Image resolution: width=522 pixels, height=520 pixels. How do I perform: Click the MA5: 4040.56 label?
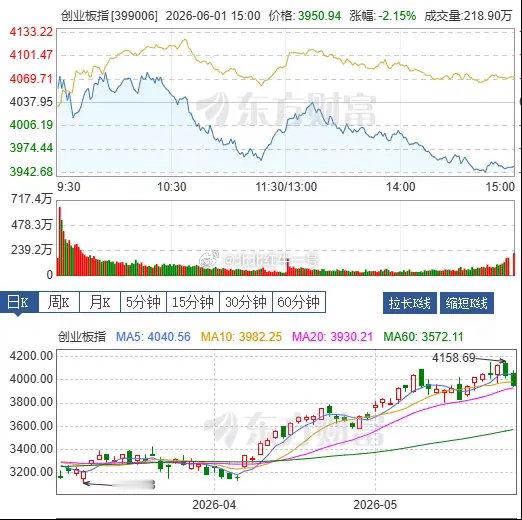coord(153,337)
